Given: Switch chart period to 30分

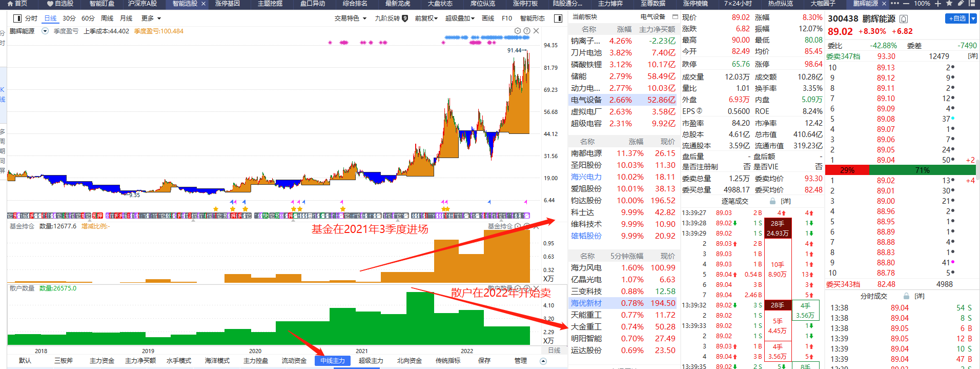Looking at the screenshot, I should (x=69, y=18).
